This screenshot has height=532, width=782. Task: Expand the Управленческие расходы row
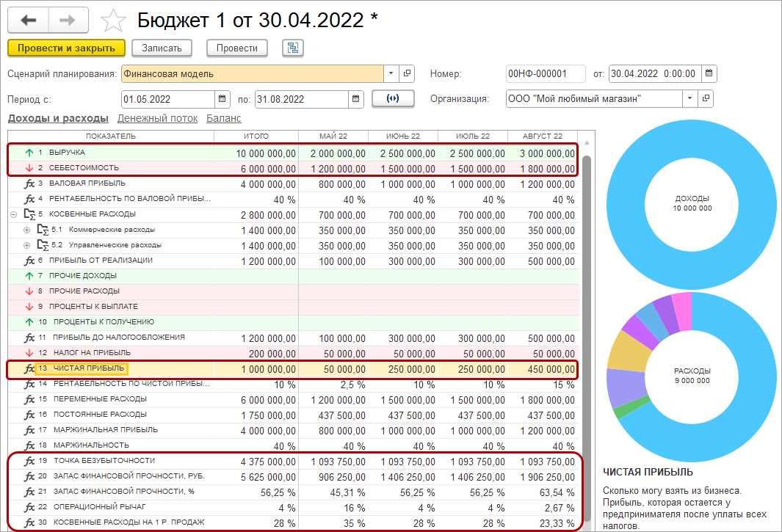click(x=27, y=245)
